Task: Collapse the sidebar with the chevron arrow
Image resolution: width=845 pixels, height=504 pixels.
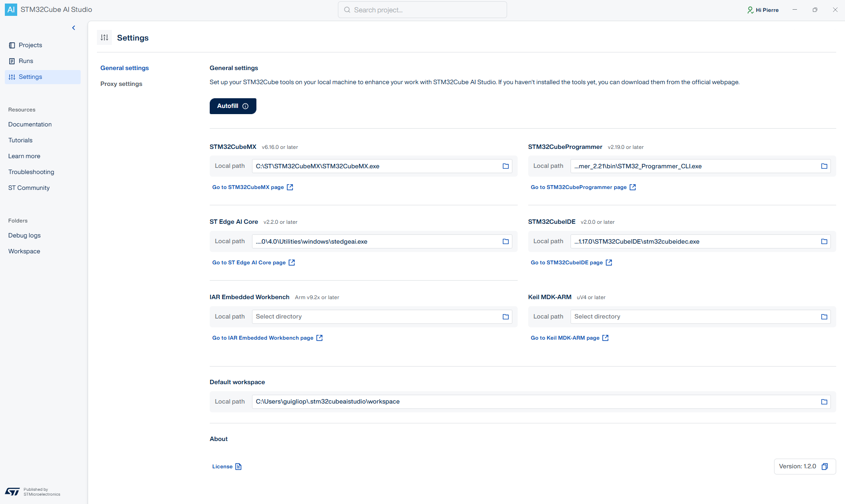Action: pos(74,28)
